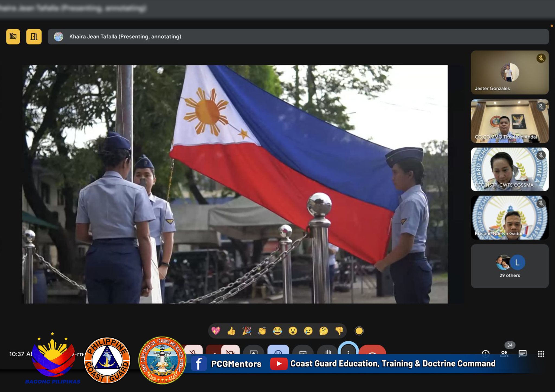Click Khaira Jean Tafalla's presenter avatar
555x392 pixels.
pos(59,37)
